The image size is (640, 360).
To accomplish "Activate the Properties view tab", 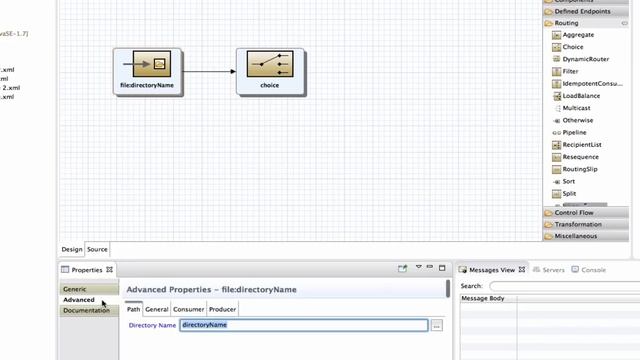I will tap(87, 270).
